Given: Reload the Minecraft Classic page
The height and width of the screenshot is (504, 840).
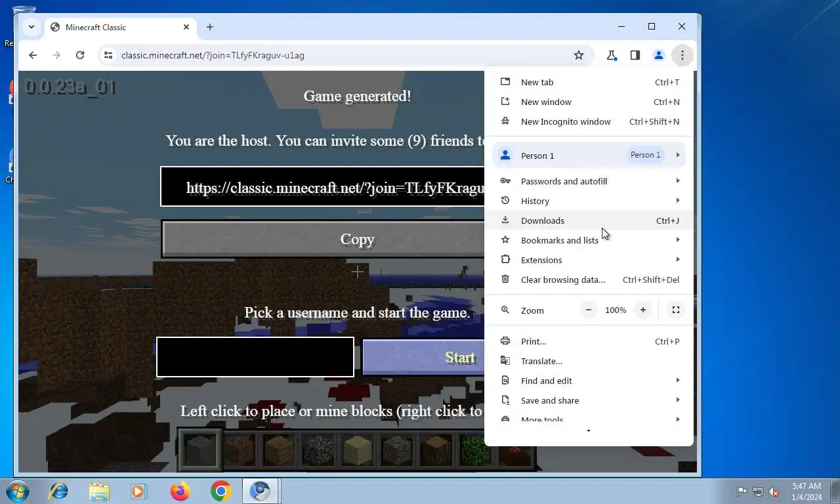Looking at the screenshot, I should (80, 55).
